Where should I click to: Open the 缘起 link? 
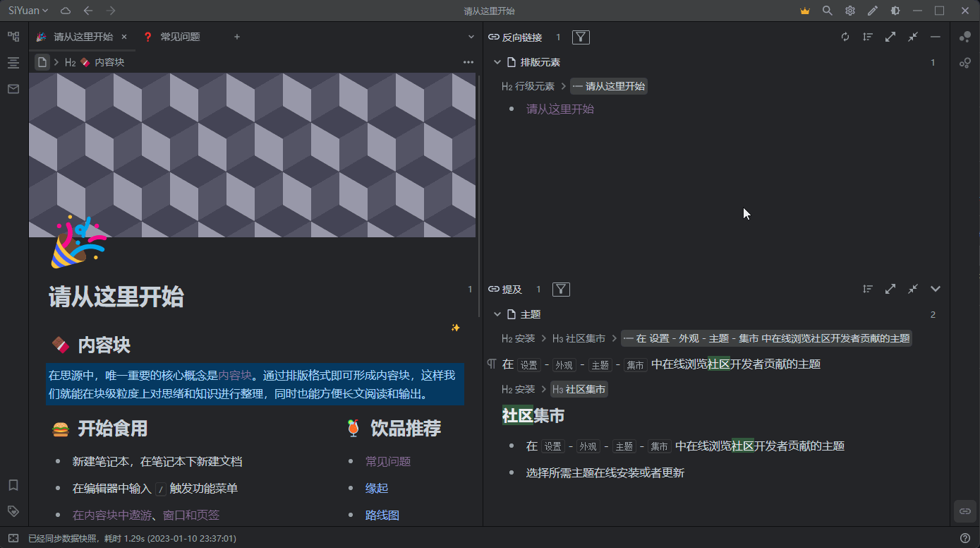tap(377, 488)
